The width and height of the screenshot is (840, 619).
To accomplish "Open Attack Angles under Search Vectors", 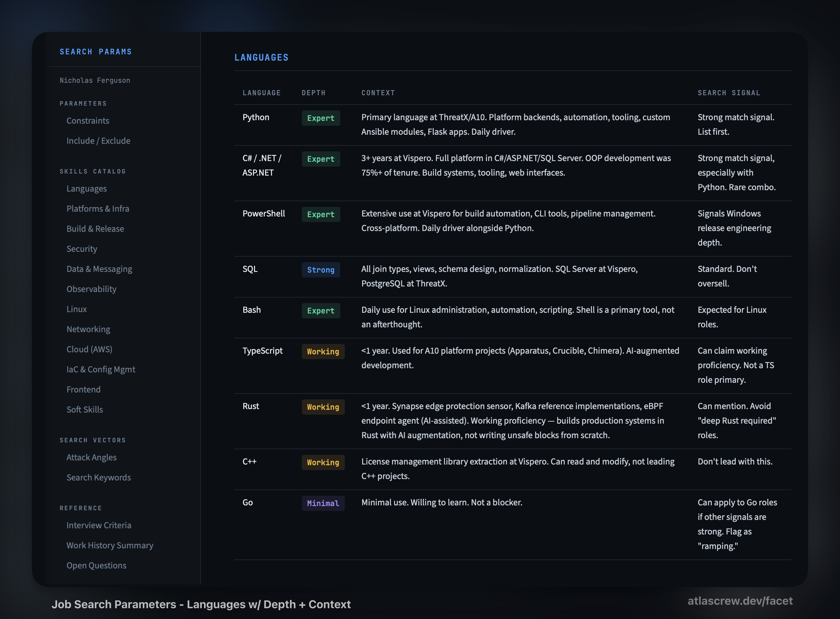I will [x=91, y=458].
